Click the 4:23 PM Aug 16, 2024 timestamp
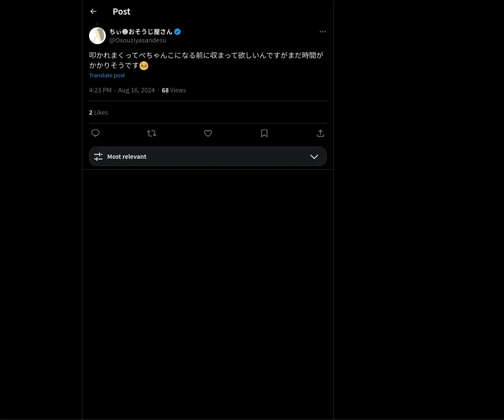The image size is (504, 420). coord(122,90)
